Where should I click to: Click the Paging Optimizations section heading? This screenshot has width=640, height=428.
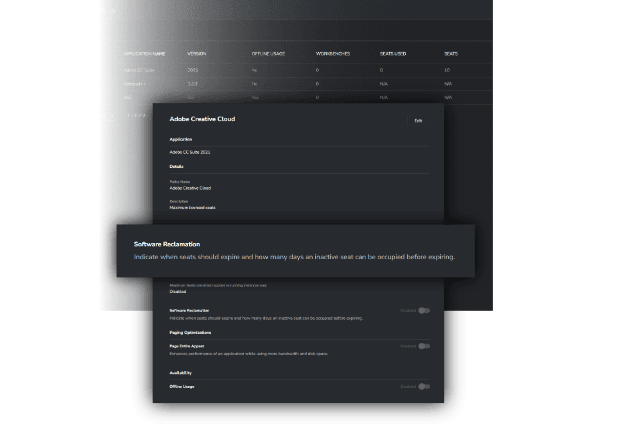[190, 333]
